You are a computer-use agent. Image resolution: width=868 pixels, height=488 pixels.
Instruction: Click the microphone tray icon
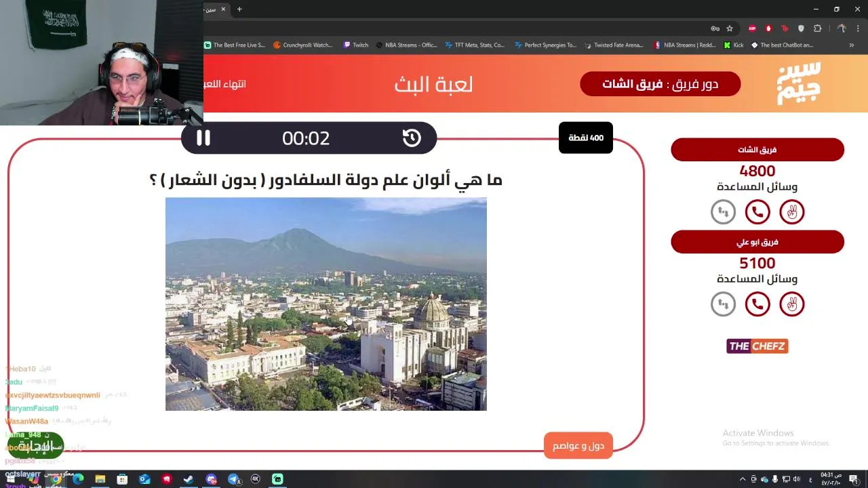[775, 479]
